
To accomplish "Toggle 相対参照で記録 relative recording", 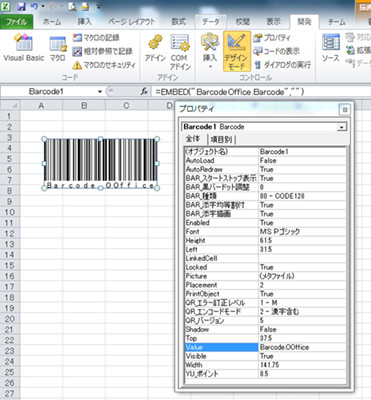I will pyautogui.click(x=102, y=51).
